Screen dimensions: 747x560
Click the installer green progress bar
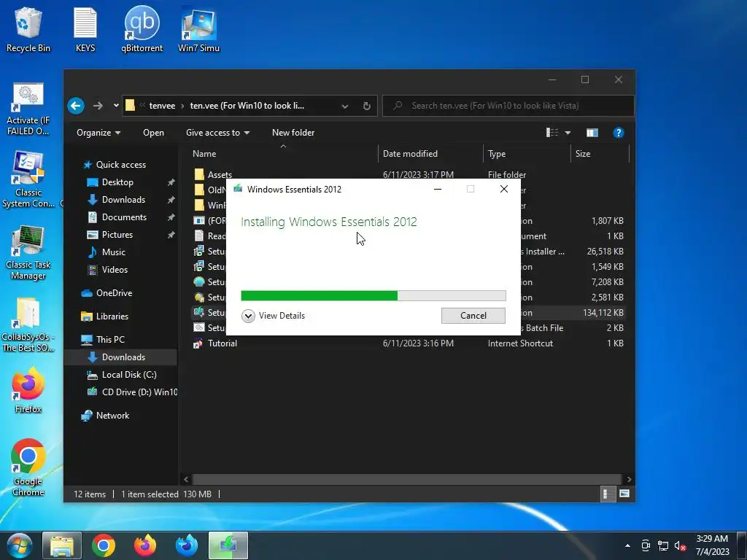[373, 296]
